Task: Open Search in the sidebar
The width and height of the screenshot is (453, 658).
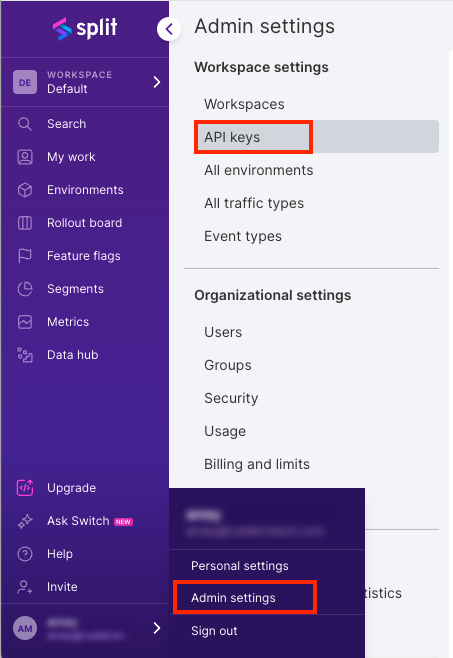Action: (66, 124)
